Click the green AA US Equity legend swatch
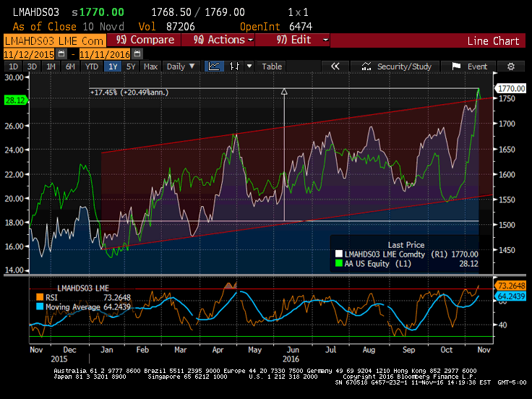The height and width of the screenshot is (399, 532). pos(338,264)
